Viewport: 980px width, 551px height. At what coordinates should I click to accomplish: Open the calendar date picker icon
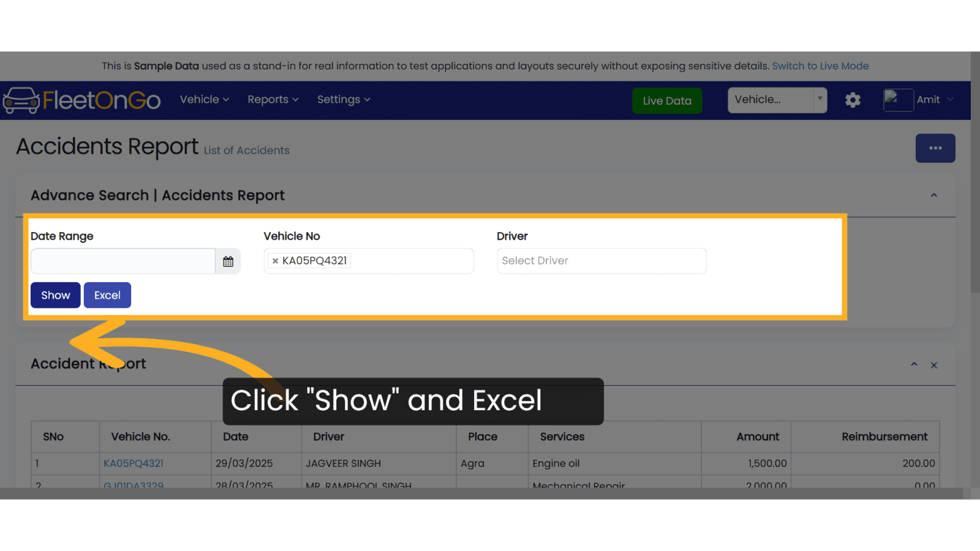[x=228, y=261]
